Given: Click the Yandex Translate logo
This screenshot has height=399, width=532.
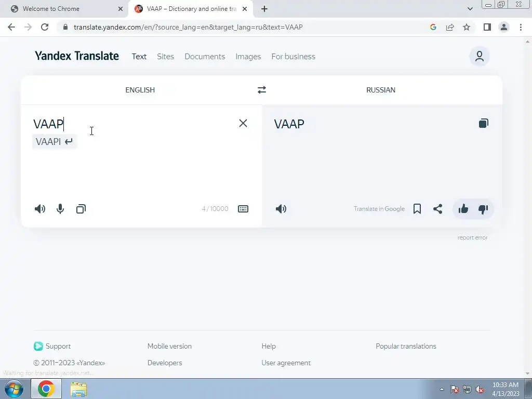Looking at the screenshot, I should point(77,56).
